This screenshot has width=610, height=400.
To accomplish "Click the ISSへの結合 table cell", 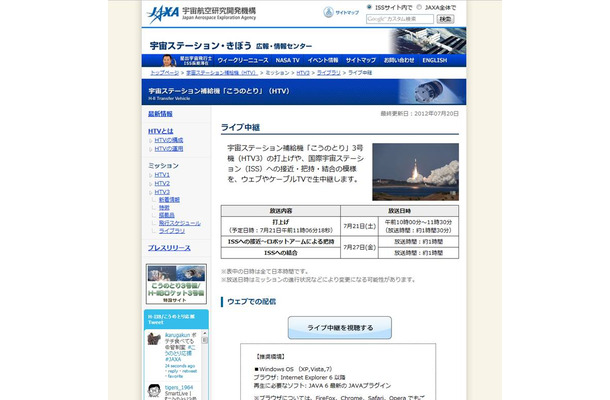I will pyautogui.click(x=280, y=253).
